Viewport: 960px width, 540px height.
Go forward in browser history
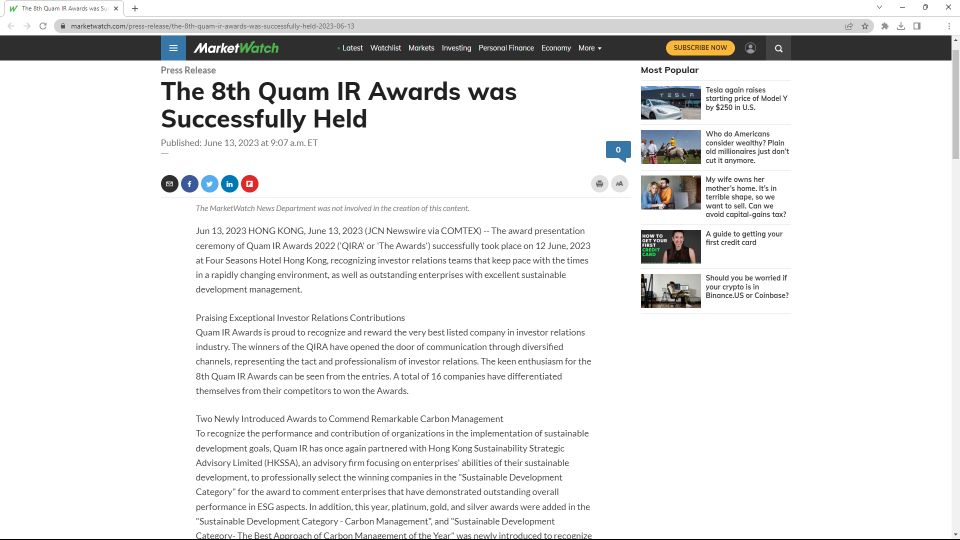point(27,26)
